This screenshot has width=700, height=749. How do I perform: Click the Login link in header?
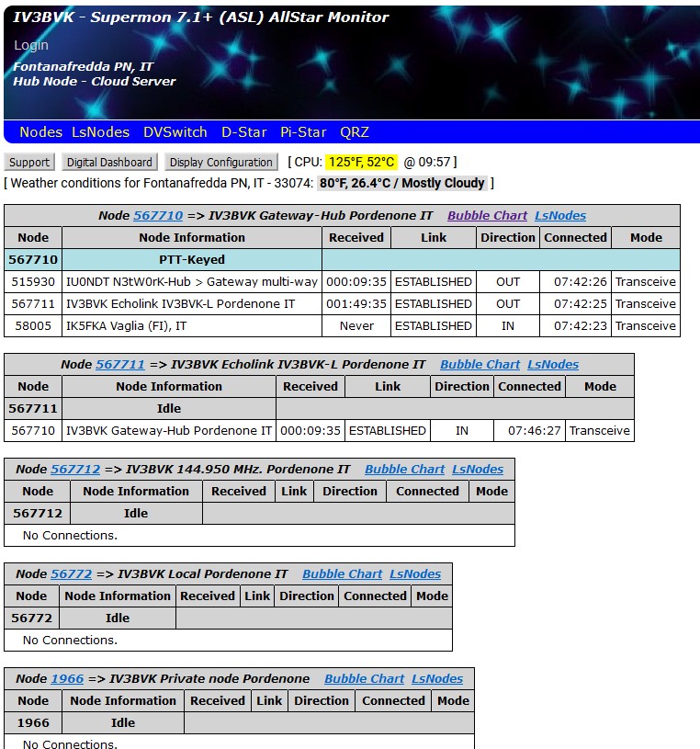[x=31, y=45]
